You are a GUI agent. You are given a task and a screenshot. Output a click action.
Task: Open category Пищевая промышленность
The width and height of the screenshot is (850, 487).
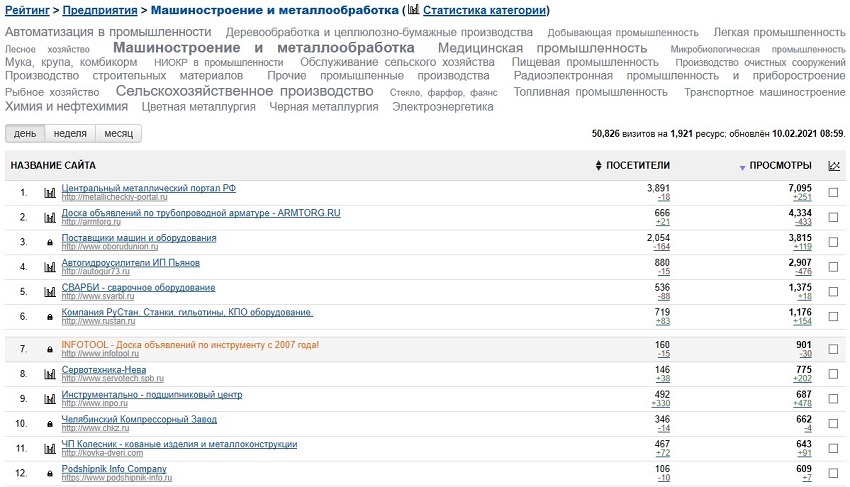tap(585, 62)
